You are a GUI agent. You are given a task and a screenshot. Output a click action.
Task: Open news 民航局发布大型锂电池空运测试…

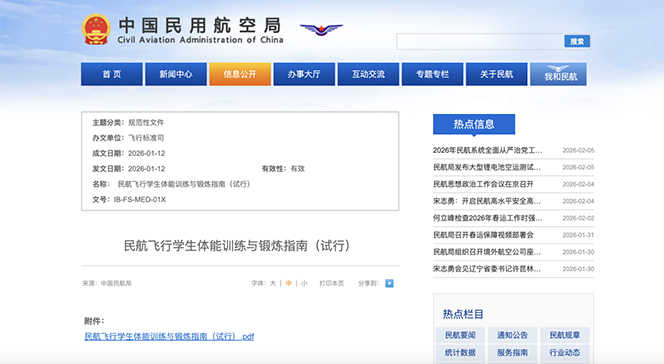pos(487,167)
